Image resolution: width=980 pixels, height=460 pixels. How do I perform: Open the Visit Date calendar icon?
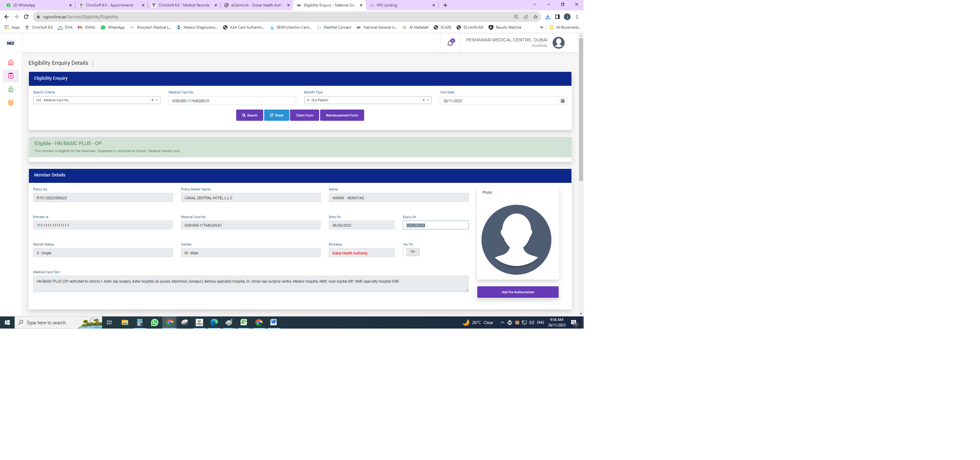[563, 101]
